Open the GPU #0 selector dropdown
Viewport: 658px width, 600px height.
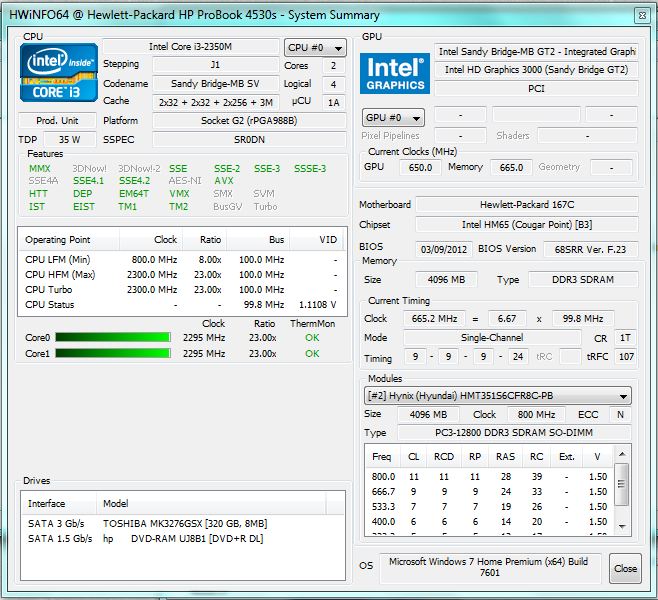tap(393, 117)
